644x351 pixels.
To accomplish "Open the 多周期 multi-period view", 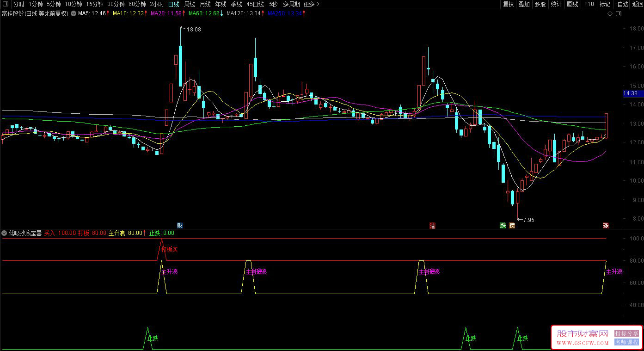I will tap(291, 4).
